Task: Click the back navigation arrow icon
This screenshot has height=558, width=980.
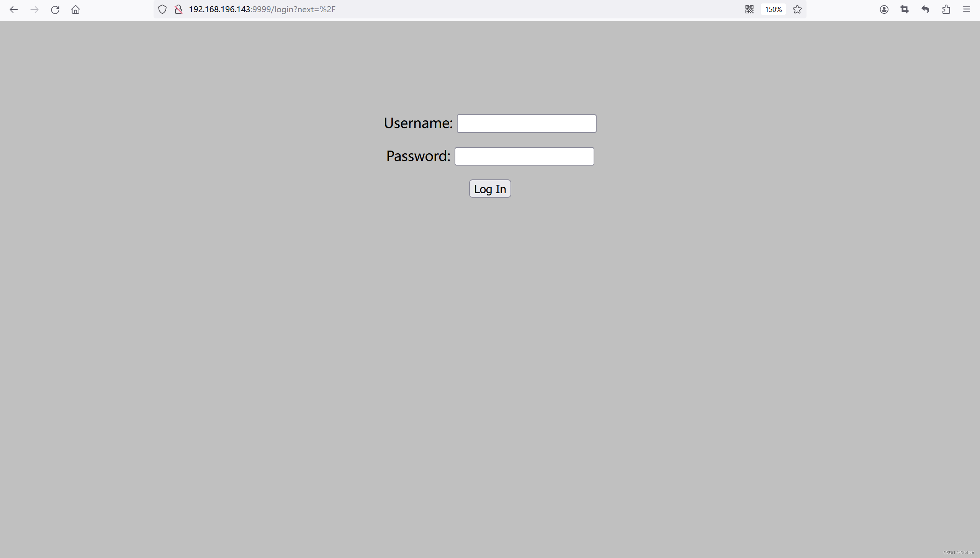Action: (x=14, y=9)
